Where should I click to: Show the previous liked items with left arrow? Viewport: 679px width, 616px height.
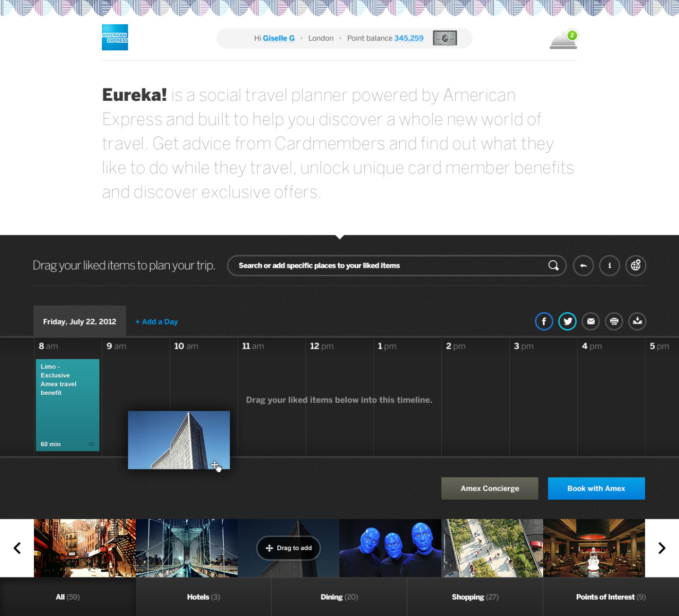point(17,548)
